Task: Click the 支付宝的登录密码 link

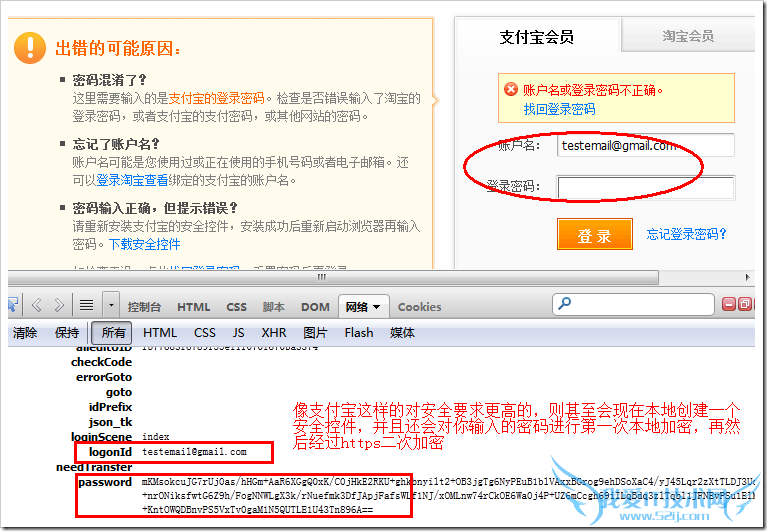Action: [x=216, y=98]
